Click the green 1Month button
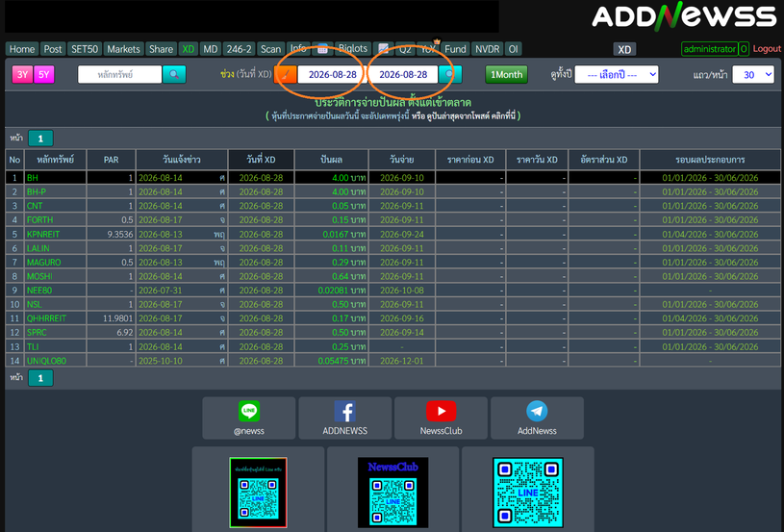This screenshot has width=784, height=532. [x=507, y=74]
